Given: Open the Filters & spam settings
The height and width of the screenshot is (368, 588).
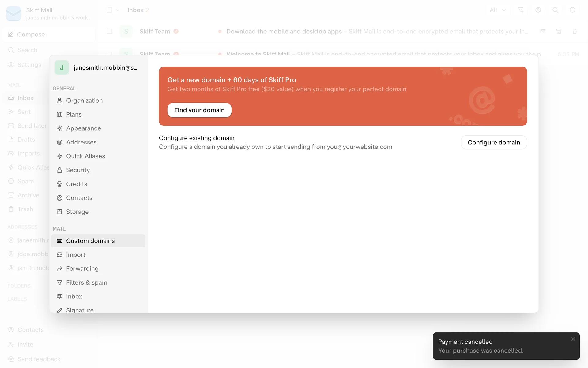Looking at the screenshot, I should point(86,282).
